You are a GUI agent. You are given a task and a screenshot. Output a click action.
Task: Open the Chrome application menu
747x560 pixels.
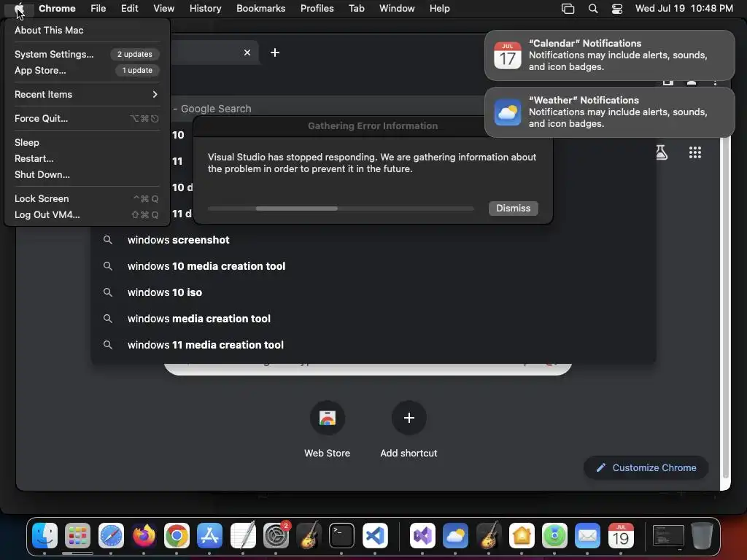[57, 8]
